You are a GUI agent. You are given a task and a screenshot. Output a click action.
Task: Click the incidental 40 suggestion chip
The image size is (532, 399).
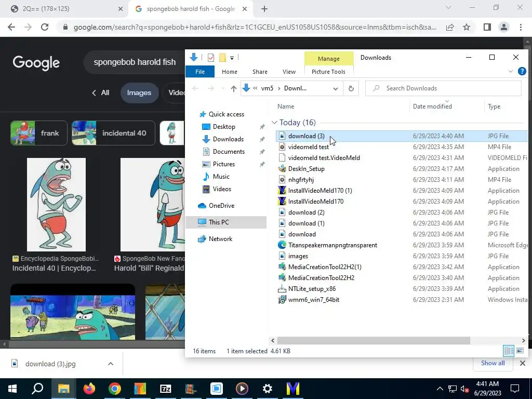click(113, 133)
